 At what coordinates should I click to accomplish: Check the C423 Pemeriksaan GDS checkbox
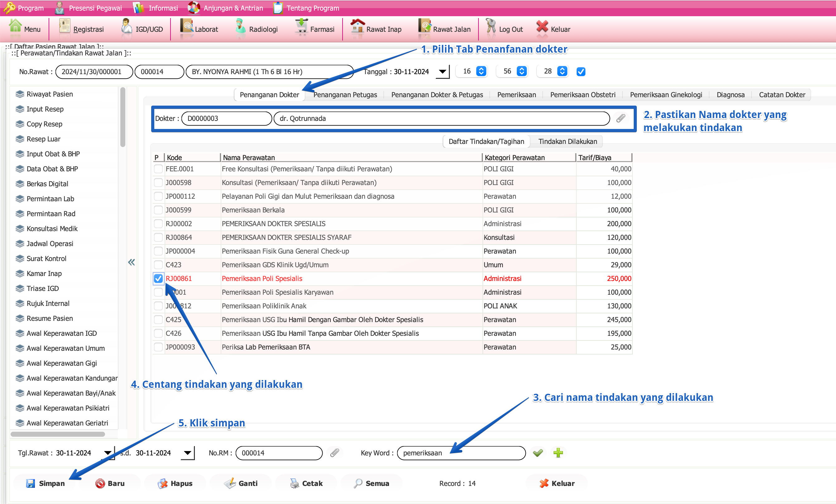[x=158, y=265]
